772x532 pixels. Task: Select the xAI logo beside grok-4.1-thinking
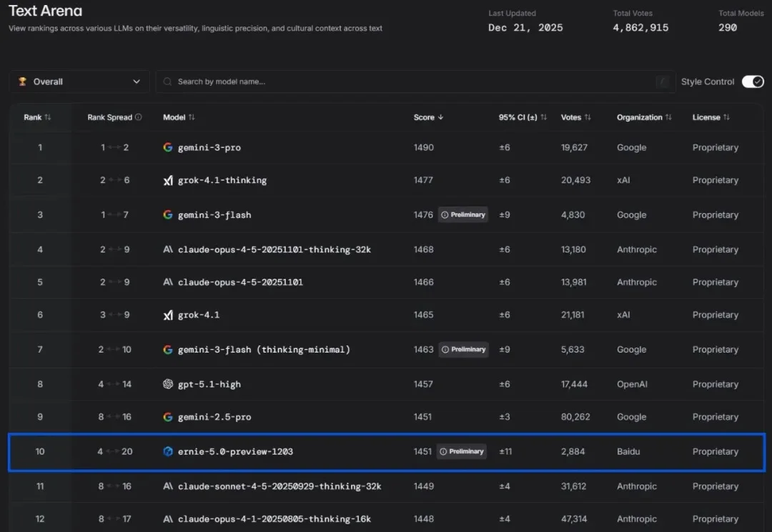(169, 180)
